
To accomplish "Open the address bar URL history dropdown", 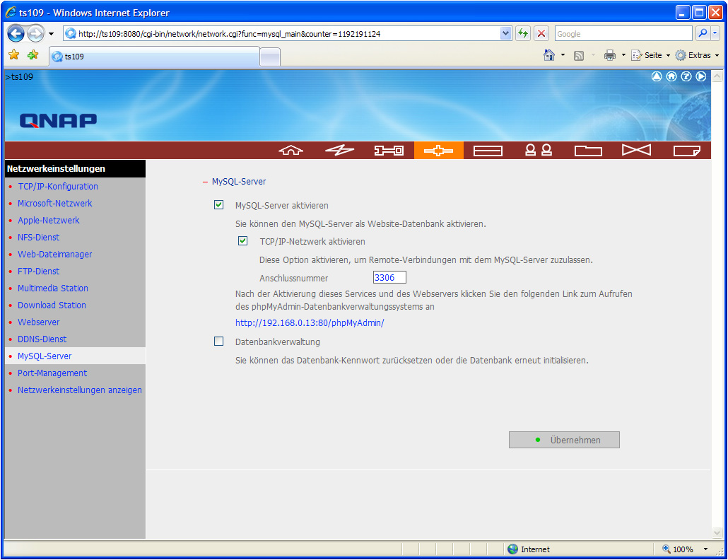I will (x=505, y=33).
